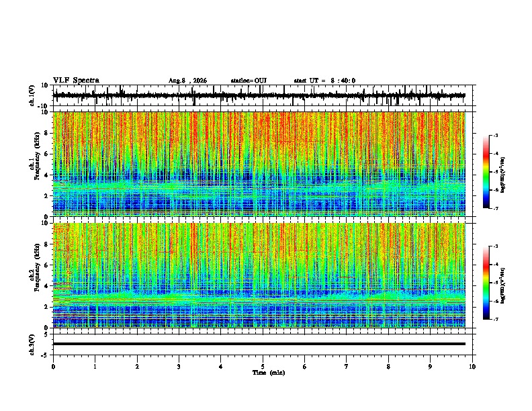Click the "-7" tick on the lower colorbar
This screenshot has height=411, width=532.
tap(496, 319)
